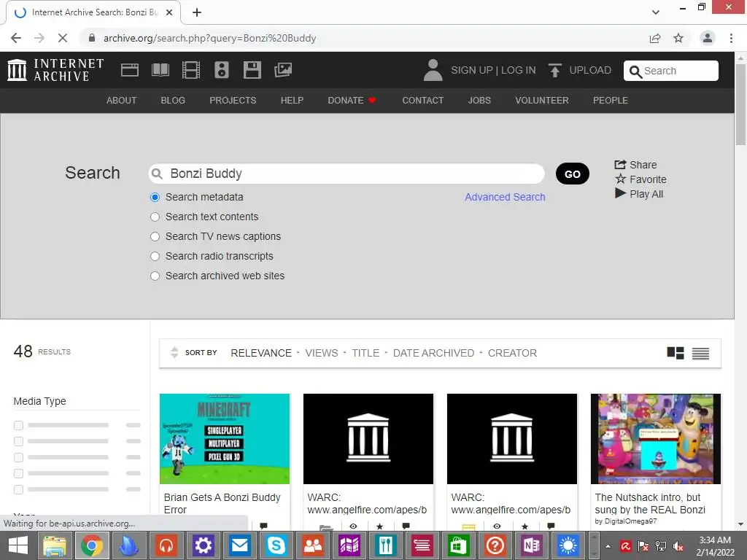Open Skype from the taskbar
This screenshot has height=560, width=747.
tap(276, 545)
